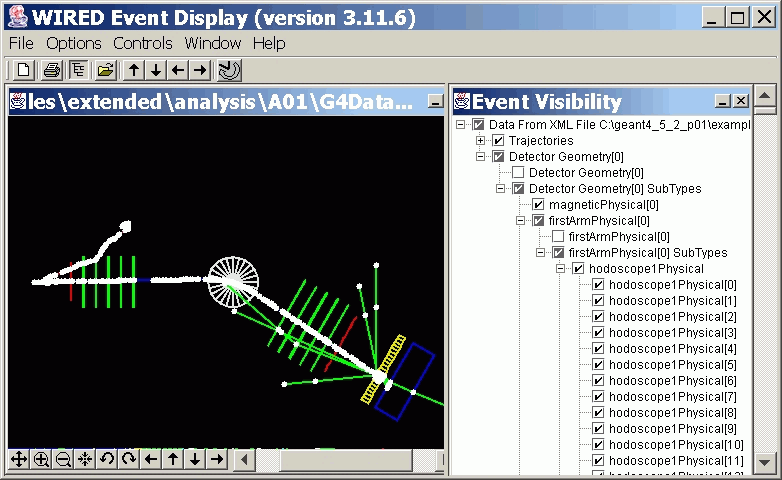782x480 pixels.
Task: Select hodoscope1Physical[8] tree label
Action: point(673,413)
